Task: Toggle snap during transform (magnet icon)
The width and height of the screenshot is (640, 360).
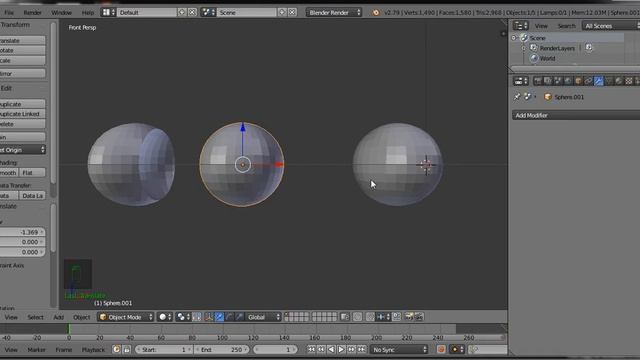Action: [x=370, y=317]
